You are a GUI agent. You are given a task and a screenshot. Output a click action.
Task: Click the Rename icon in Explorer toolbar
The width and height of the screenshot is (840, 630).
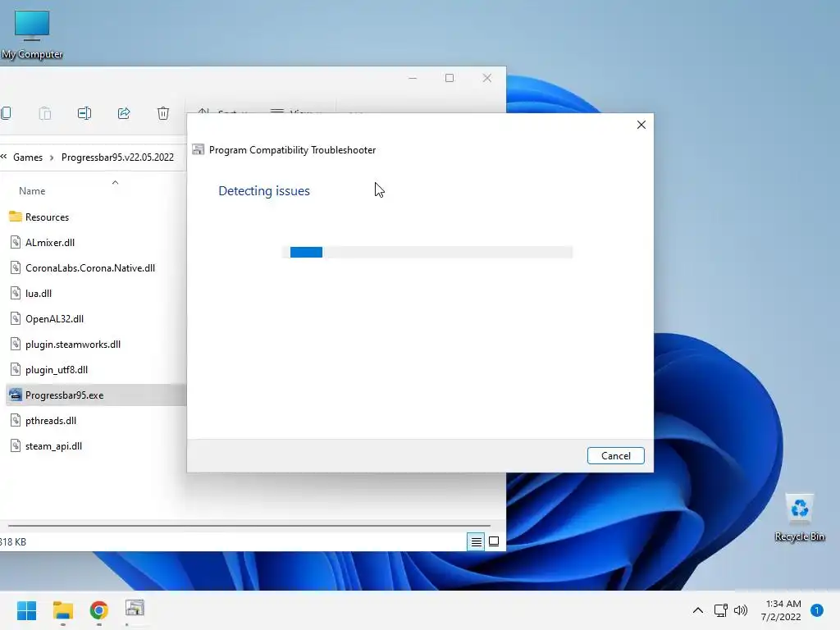click(x=84, y=113)
